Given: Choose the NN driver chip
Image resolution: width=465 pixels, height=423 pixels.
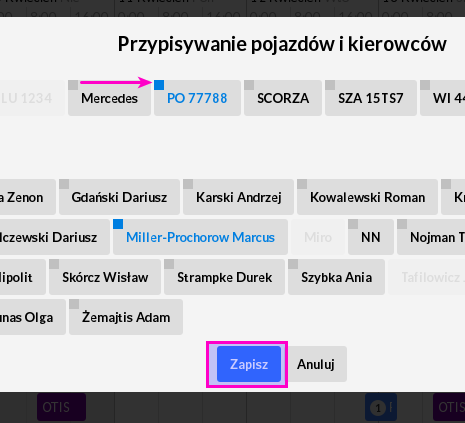Looking at the screenshot, I should coord(371,237).
